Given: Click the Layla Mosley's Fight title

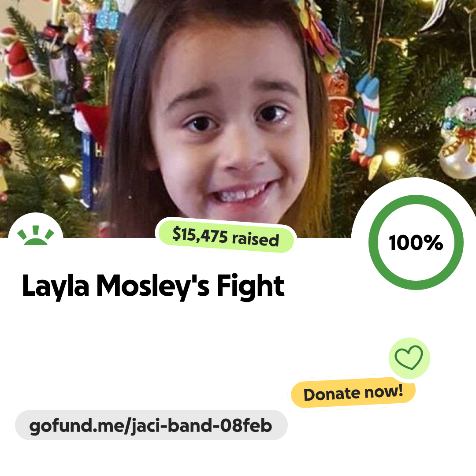Looking at the screenshot, I should click(153, 286).
